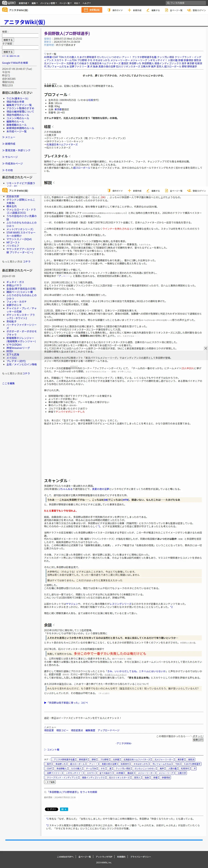
Task: Click the 検索 text input in sidebar
Action: pyautogui.click(x=20, y=35)
